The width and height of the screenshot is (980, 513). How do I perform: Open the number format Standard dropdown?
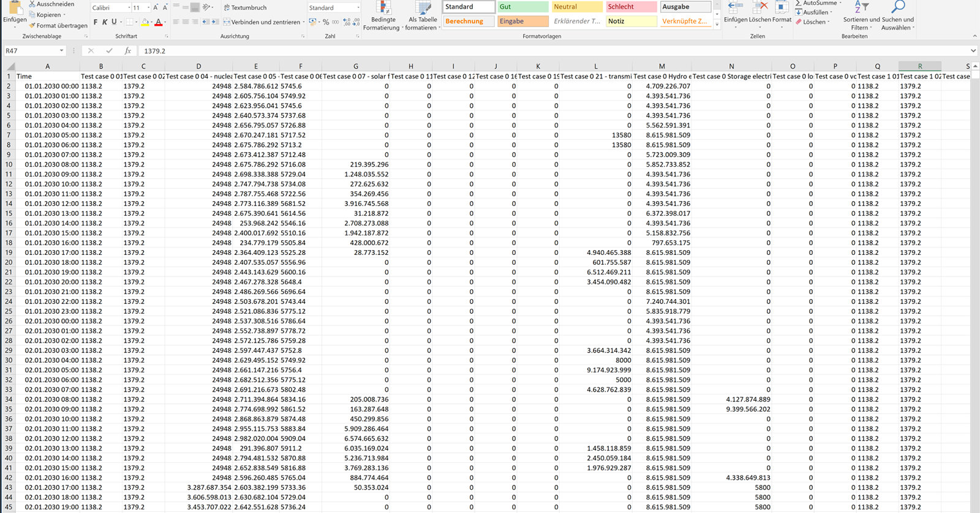tap(358, 8)
